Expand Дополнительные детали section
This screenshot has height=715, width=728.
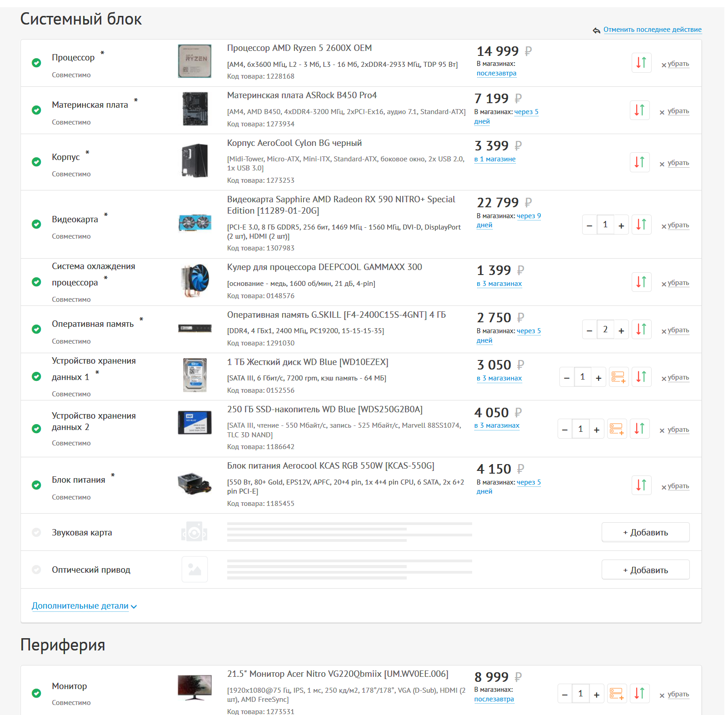pyautogui.click(x=84, y=606)
